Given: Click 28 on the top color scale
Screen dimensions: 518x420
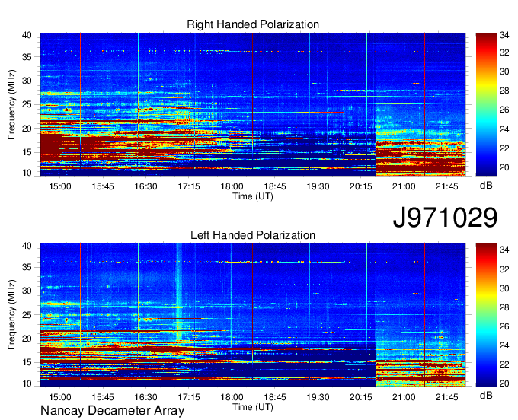Looking at the screenshot, I should [x=504, y=91].
